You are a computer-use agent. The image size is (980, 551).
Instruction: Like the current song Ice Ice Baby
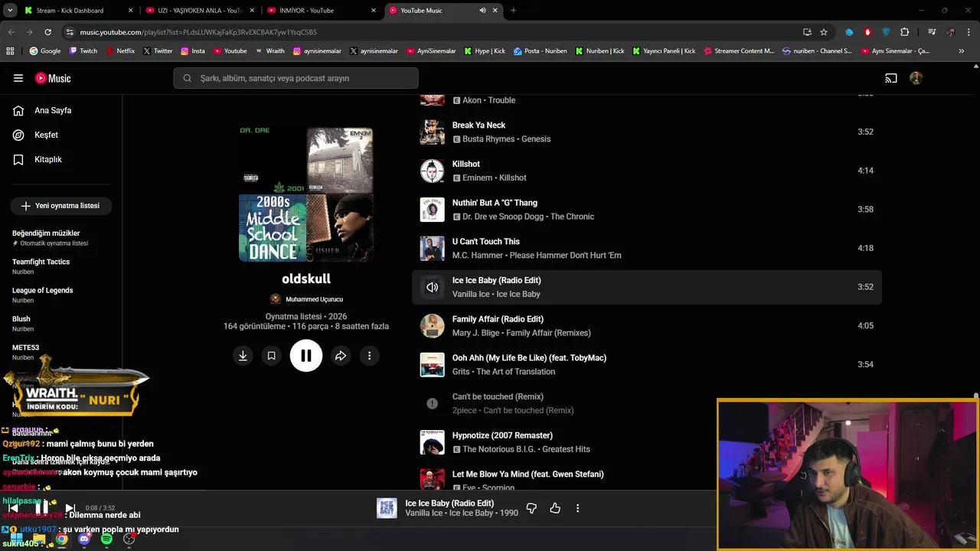(x=555, y=508)
